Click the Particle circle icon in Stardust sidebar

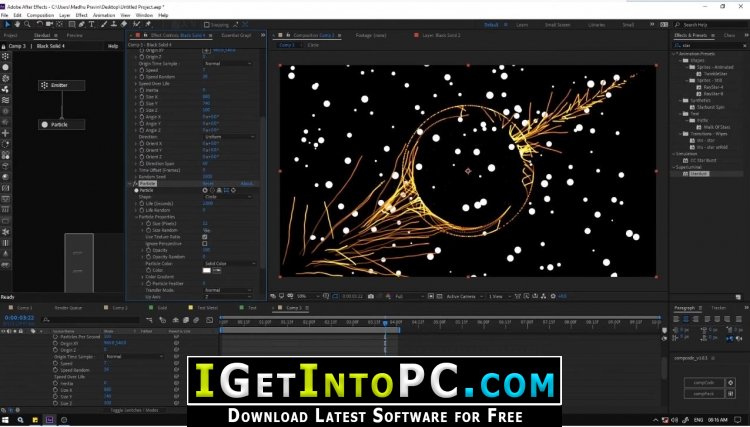(5, 67)
